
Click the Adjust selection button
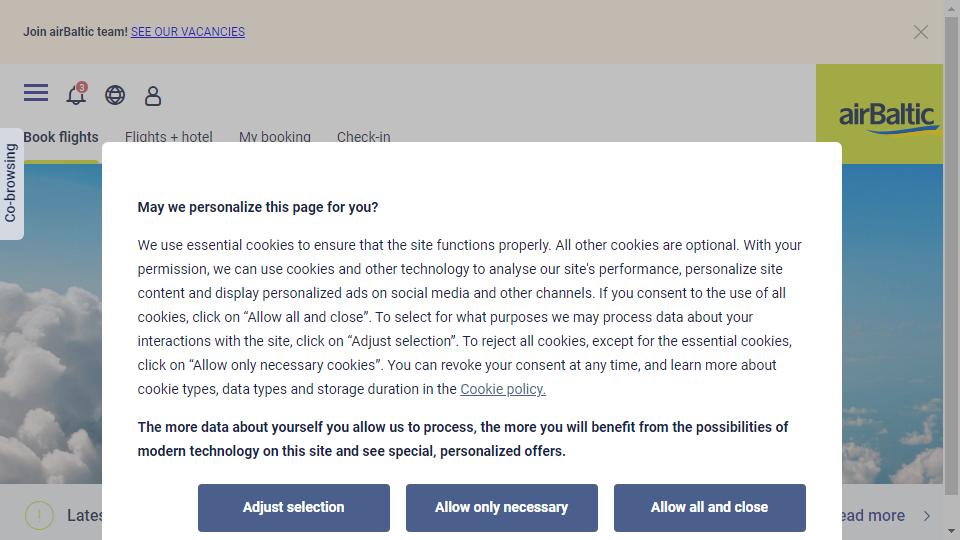tap(294, 508)
